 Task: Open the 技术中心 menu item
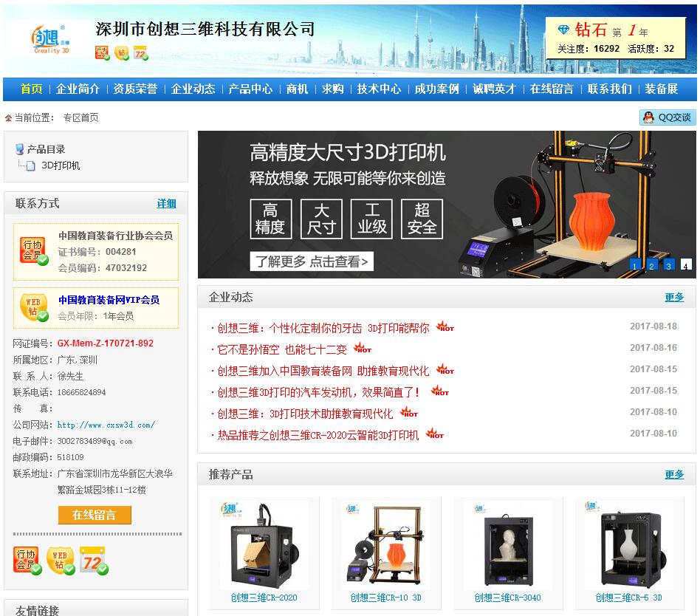379,89
